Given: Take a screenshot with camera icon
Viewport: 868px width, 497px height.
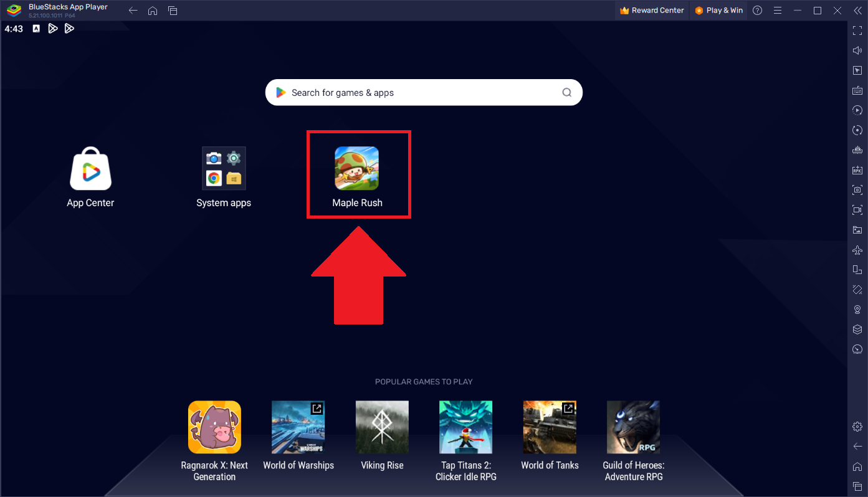Looking at the screenshot, I should pyautogui.click(x=857, y=190).
